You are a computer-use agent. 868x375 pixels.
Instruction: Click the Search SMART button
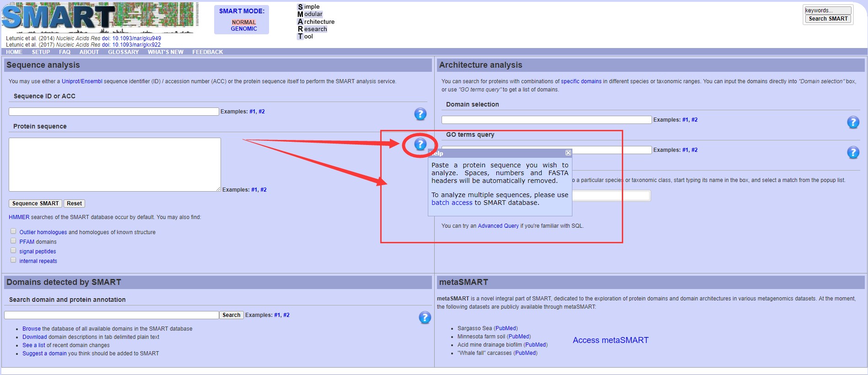[x=828, y=19]
